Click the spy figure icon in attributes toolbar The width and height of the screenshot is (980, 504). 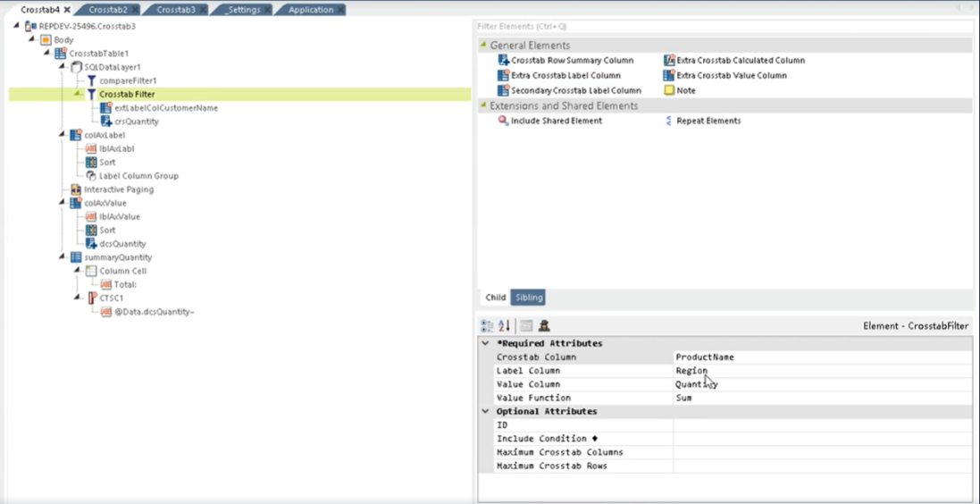(544, 325)
